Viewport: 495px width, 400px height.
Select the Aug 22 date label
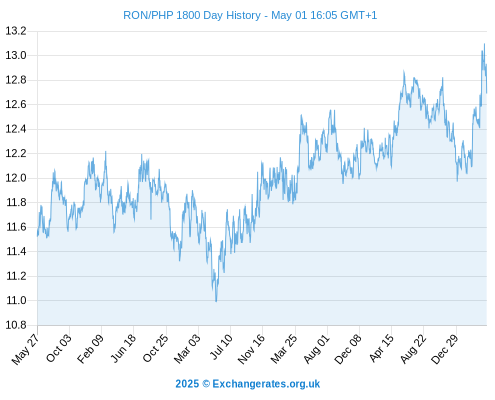click(x=413, y=349)
